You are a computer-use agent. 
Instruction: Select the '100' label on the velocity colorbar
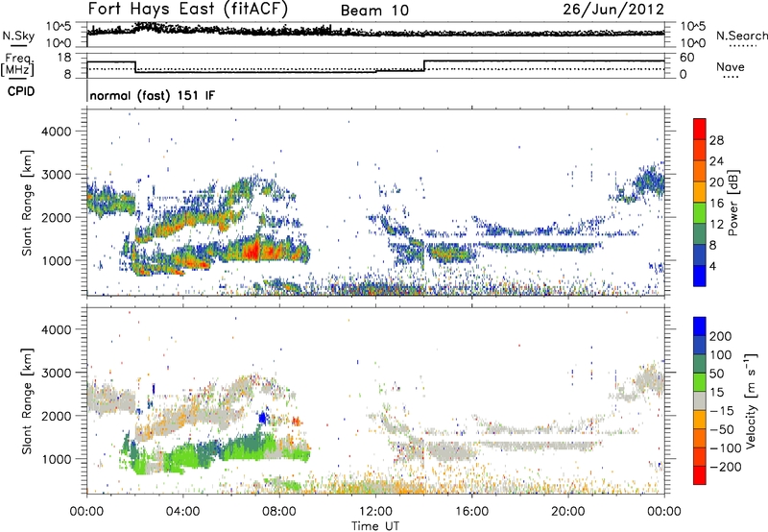click(721, 355)
